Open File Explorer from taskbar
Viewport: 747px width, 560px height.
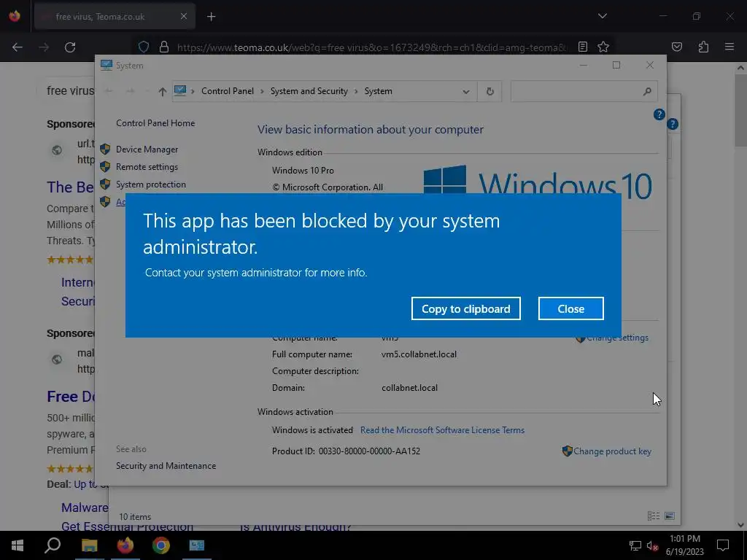(x=89, y=545)
